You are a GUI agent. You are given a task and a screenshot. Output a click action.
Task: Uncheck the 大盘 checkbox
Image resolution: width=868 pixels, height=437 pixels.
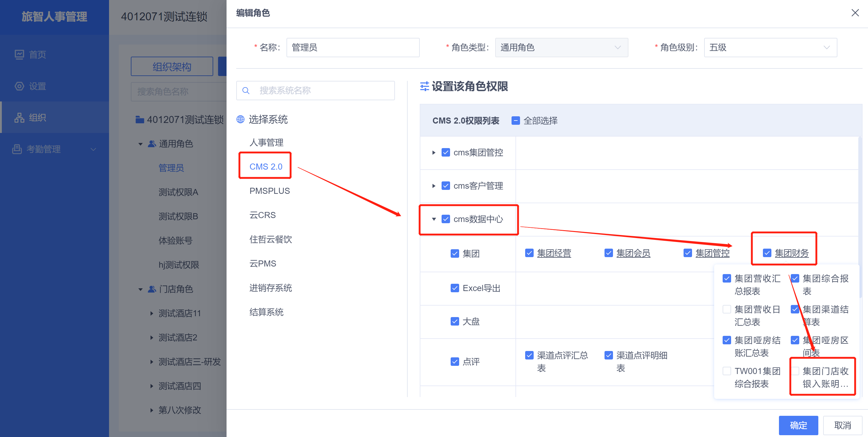[455, 321]
